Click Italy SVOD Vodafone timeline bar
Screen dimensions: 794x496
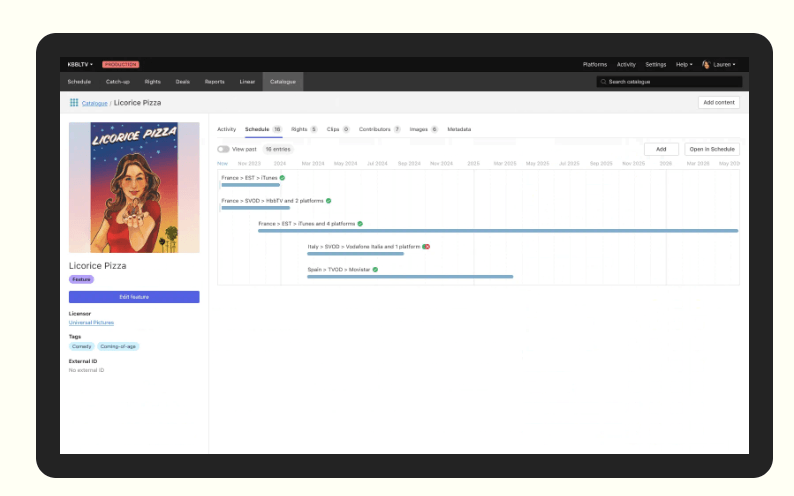(355, 254)
